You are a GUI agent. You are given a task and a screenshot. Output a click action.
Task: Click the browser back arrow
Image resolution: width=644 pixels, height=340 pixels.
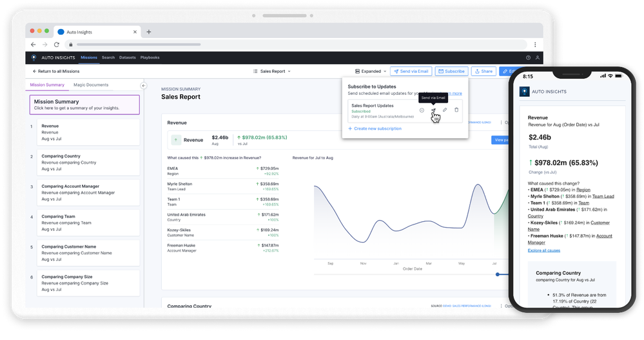tap(34, 45)
